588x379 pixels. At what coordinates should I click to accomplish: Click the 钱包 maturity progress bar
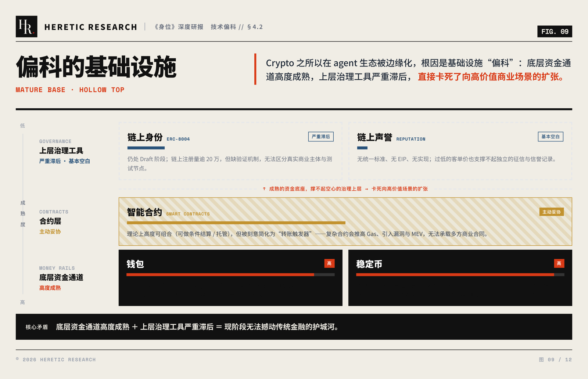230,275
